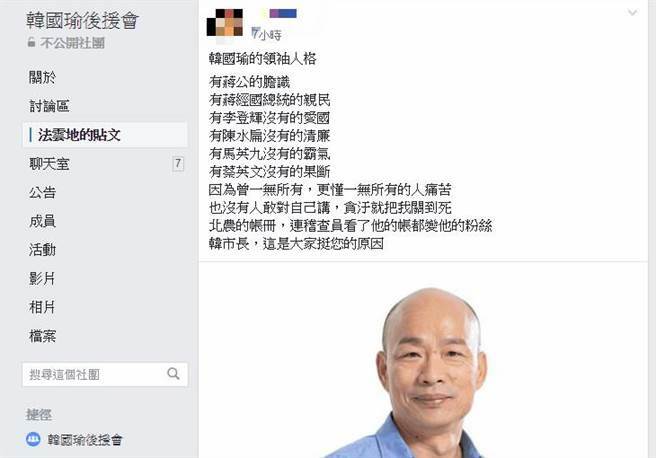Click the 韓國瑜後援會 group title
This screenshot has width=656, height=458.
(82, 20)
